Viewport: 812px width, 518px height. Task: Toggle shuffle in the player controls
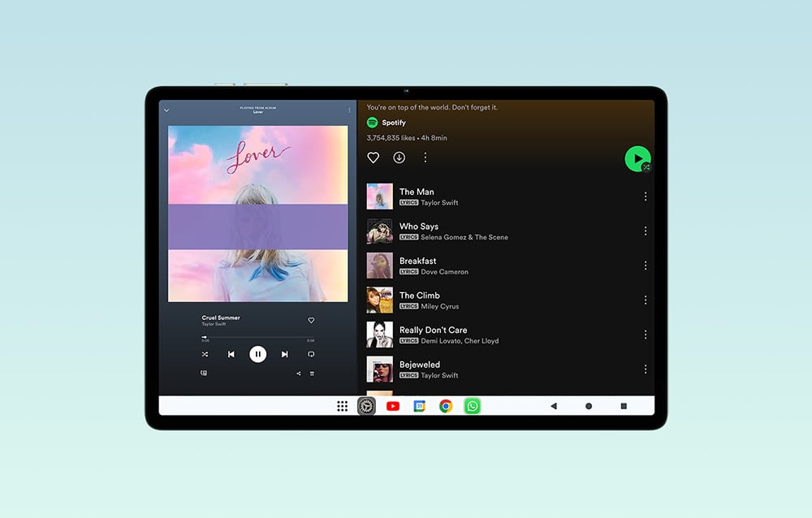pos(205,354)
